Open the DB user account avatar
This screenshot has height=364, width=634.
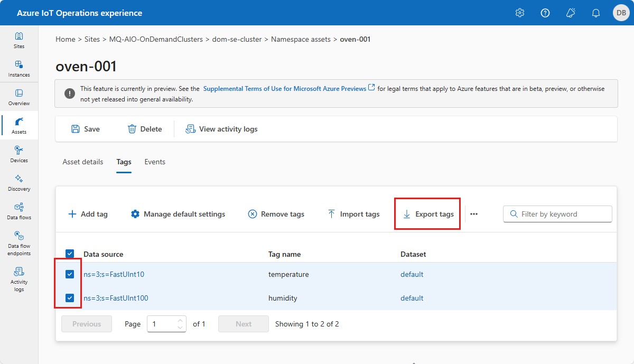pos(620,13)
